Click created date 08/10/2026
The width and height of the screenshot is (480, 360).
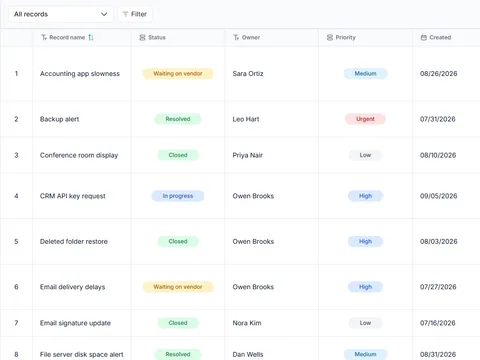[438, 155]
